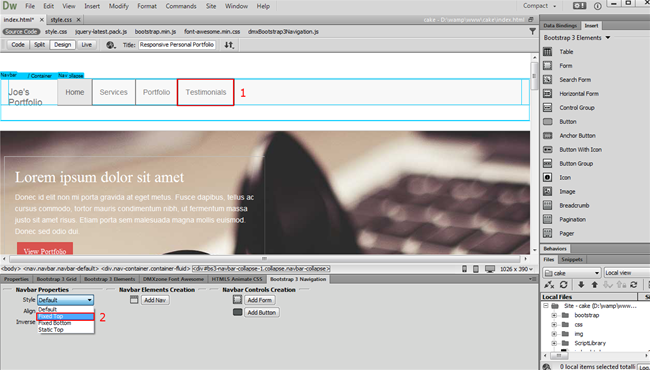Screen dimensions: 650x370
Task: Insert a Button Group element
Action: click(x=576, y=164)
